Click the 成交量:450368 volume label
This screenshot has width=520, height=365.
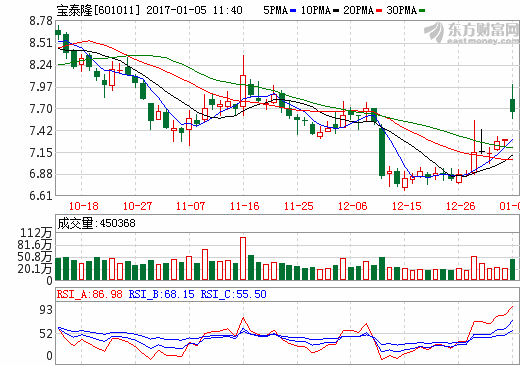pyautogui.click(x=96, y=223)
